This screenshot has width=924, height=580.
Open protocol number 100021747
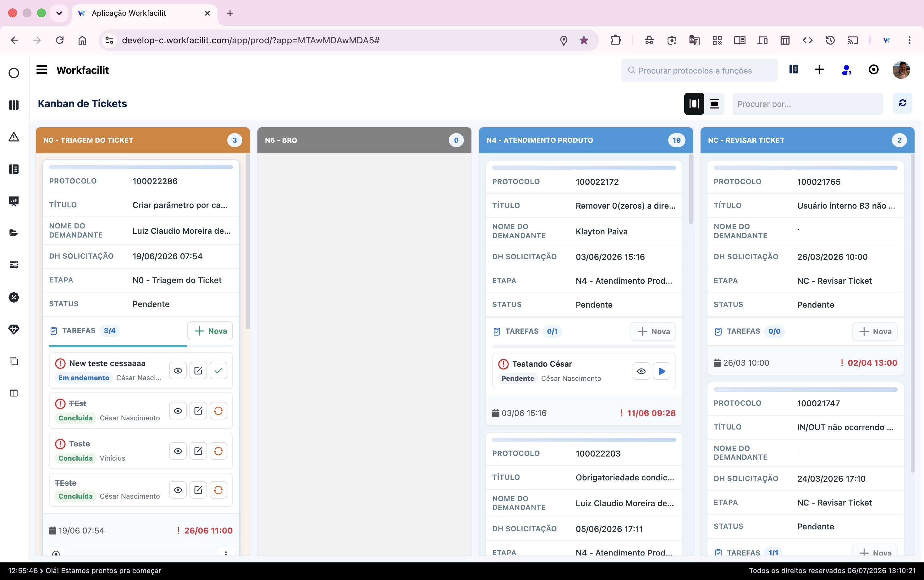pos(818,403)
